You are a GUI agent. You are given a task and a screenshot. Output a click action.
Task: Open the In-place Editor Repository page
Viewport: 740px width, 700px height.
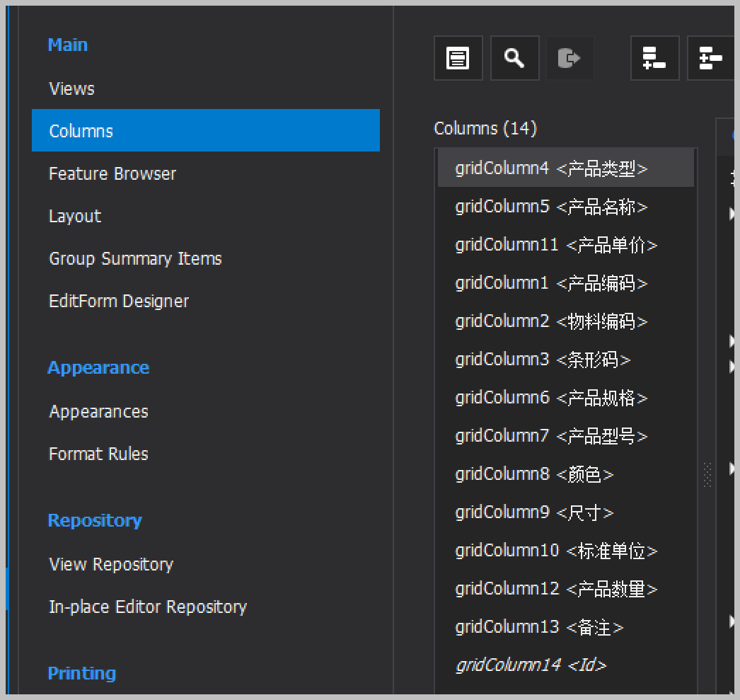148,607
